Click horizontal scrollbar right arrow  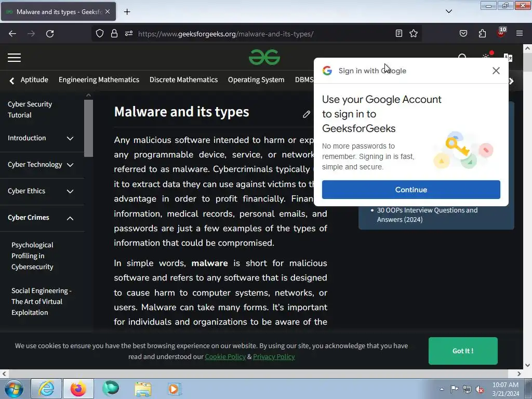pos(519,374)
